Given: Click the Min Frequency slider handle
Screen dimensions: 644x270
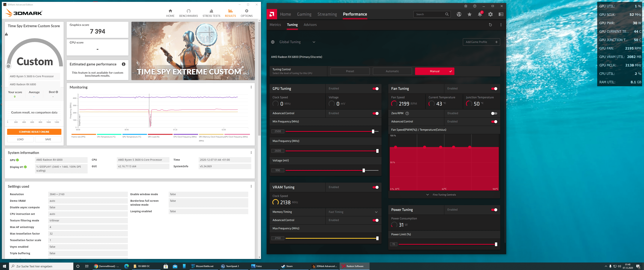Looking at the screenshot, I should [373, 131].
